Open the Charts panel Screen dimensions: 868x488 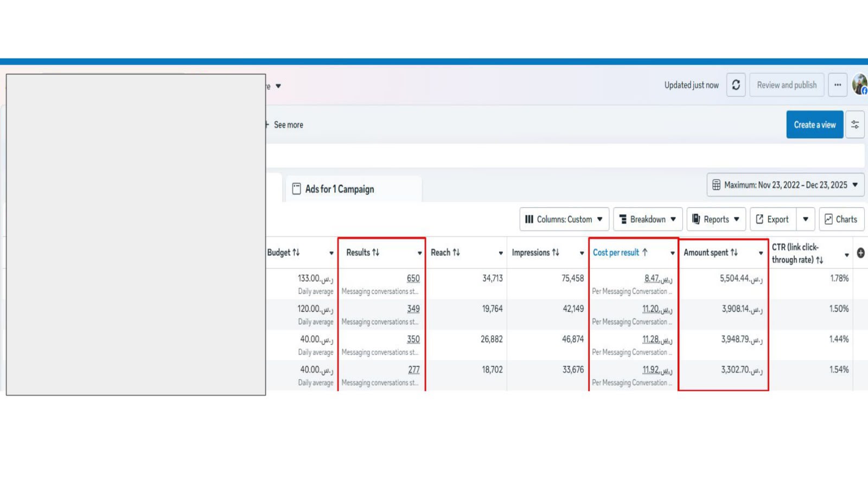(841, 220)
